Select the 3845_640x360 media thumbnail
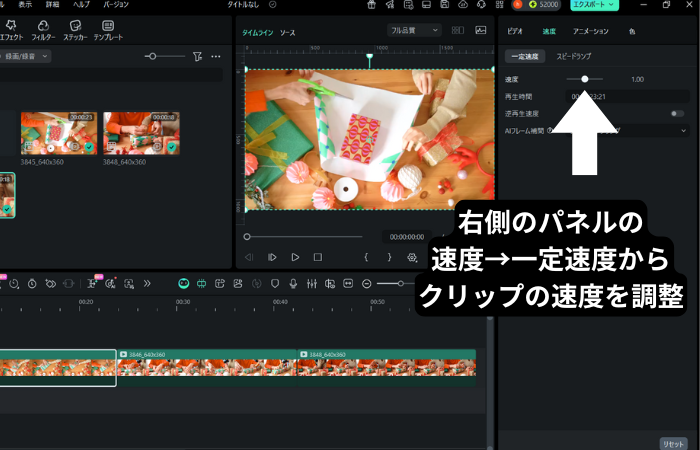This screenshot has height=450, width=700. (59, 133)
